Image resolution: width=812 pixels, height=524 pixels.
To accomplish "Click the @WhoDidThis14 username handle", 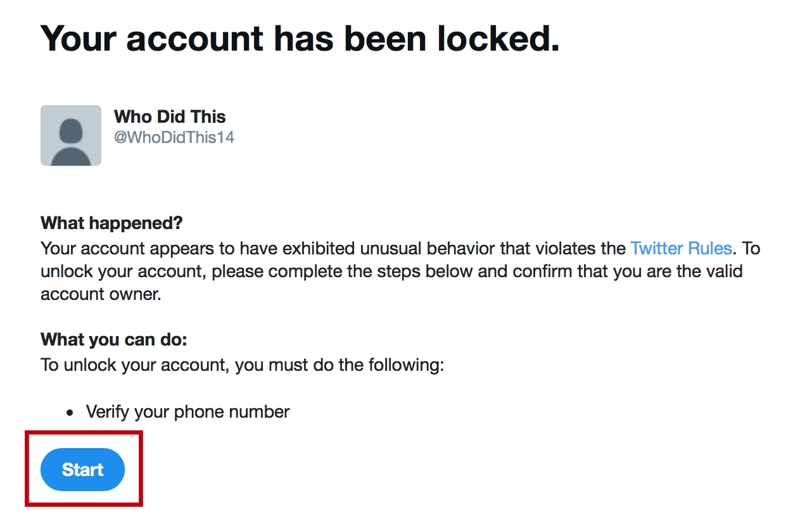I will tap(174, 137).
